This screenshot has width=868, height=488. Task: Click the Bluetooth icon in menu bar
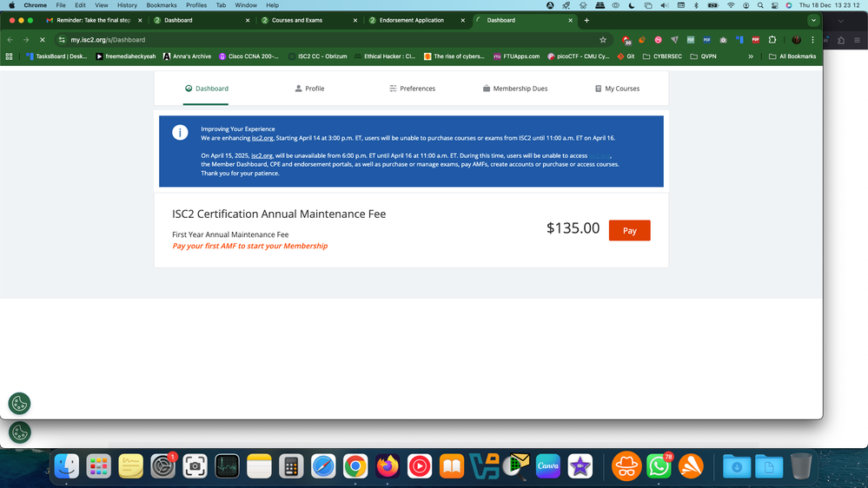coord(696,5)
